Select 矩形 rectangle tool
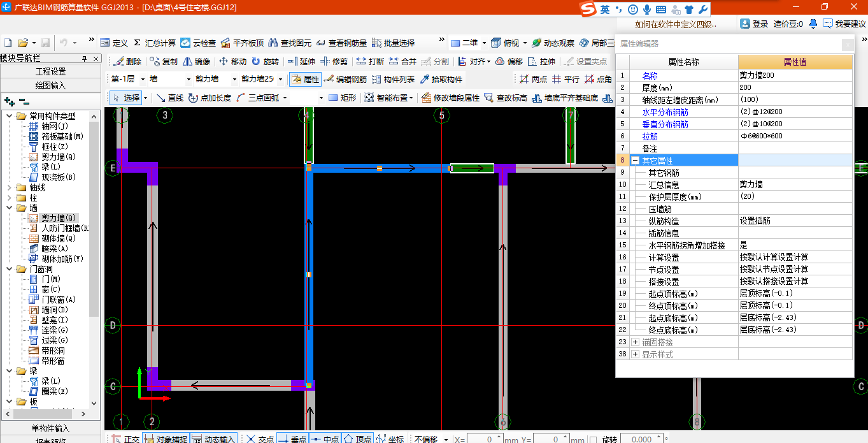Image resolution: width=868 pixels, height=443 pixels. click(x=342, y=98)
